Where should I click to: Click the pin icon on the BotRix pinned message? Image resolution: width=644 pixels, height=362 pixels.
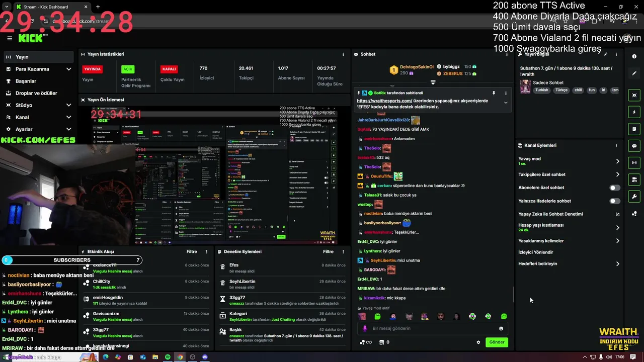tap(494, 93)
